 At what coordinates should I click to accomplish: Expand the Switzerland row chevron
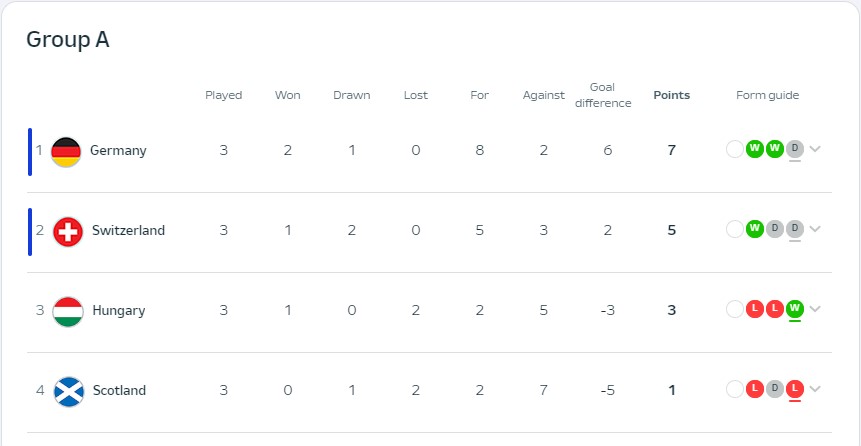(x=815, y=230)
